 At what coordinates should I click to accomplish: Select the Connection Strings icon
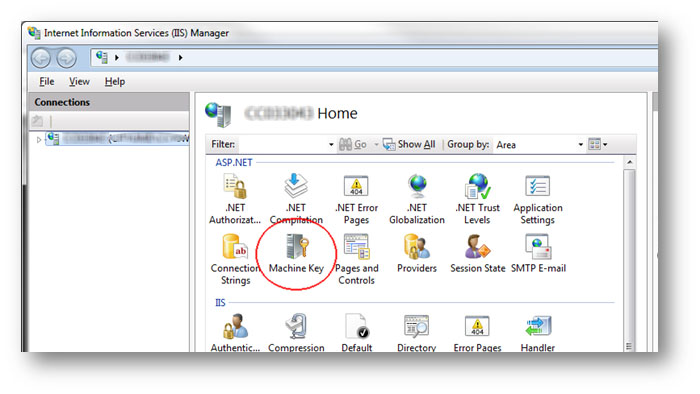[x=236, y=260]
